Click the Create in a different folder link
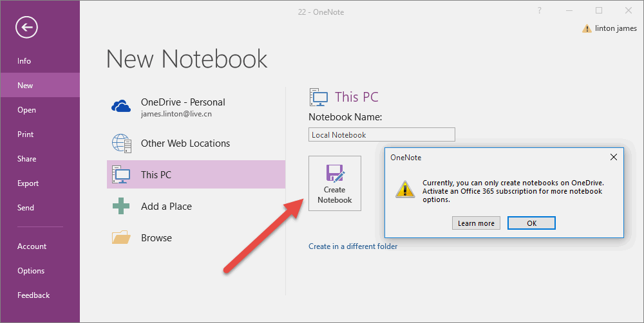This screenshot has height=323, width=644. point(353,246)
